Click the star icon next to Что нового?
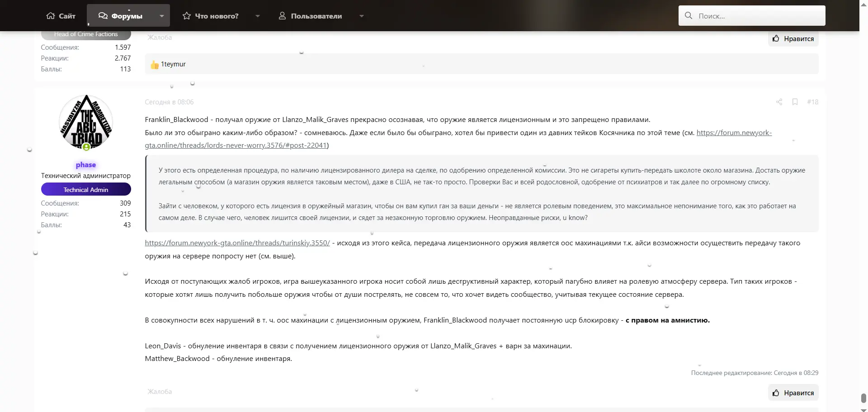868x412 pixels. coord(186,15)
